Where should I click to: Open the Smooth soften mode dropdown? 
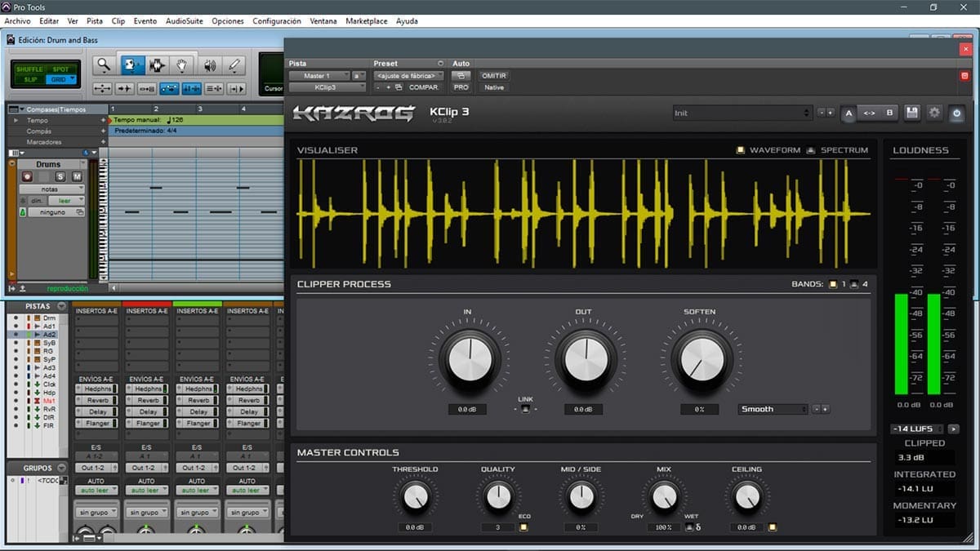pos(773,409)
